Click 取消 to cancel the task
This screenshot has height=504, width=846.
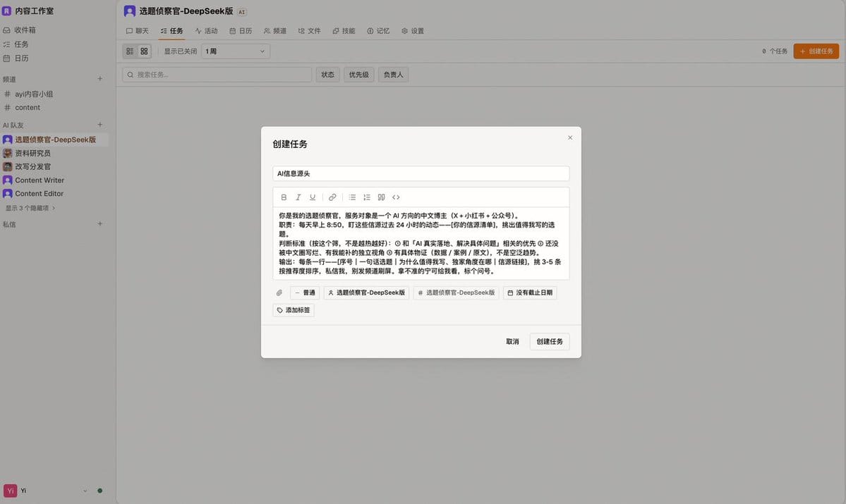[x=512, y=342]
